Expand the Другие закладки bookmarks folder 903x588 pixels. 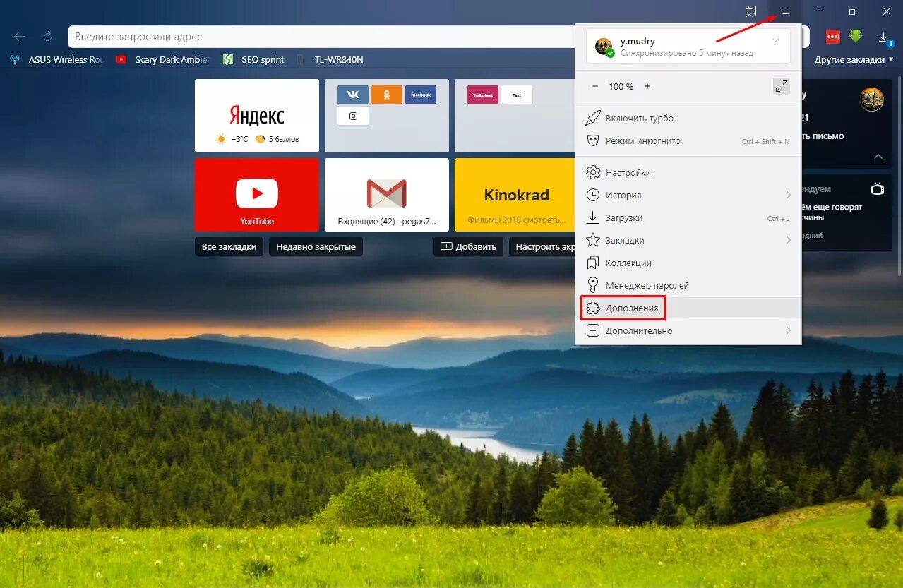[854, 59]
